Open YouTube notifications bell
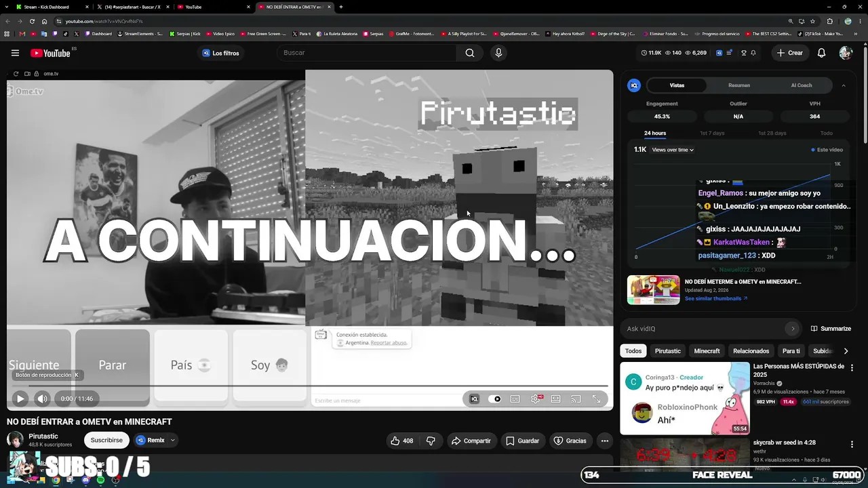The height and width of the screenshot is (488, 868). tap(821, 53)
